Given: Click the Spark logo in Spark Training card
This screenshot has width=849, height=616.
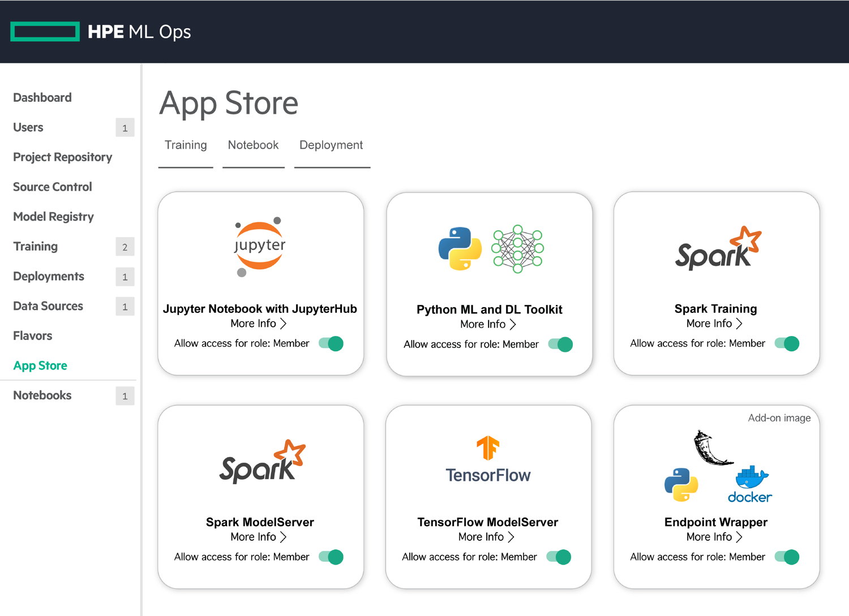Looking at the screenshot, I should [718, 248].
